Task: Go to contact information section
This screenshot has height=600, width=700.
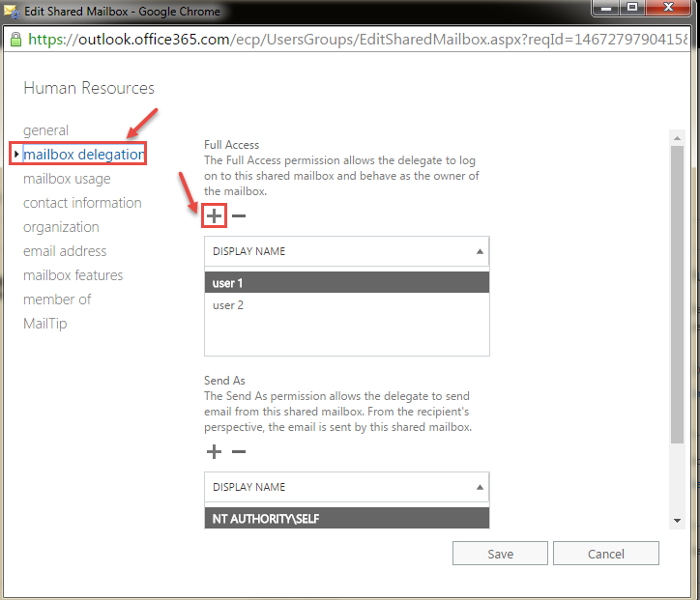Action: click(x=82, y=203)
